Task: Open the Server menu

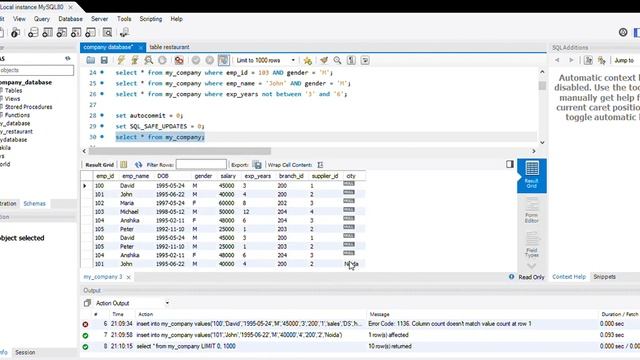Action: (x=99, y=19)
